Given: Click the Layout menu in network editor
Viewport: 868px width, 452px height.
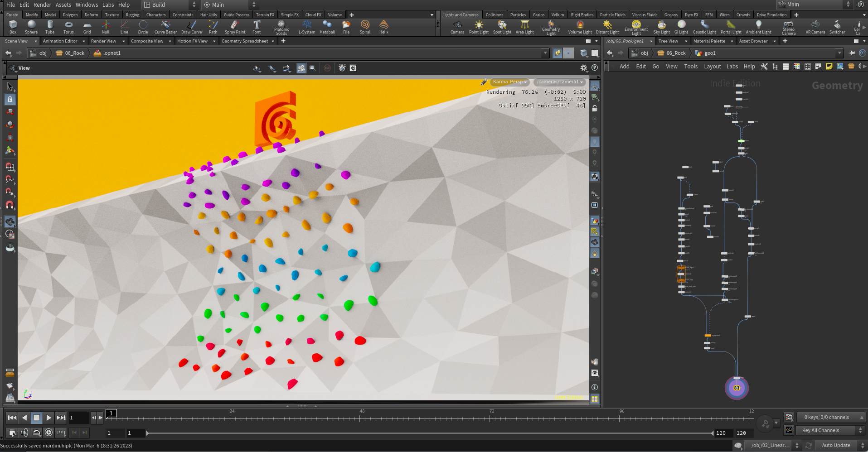Looking at the screenshot, I should (x=712, y=67).
